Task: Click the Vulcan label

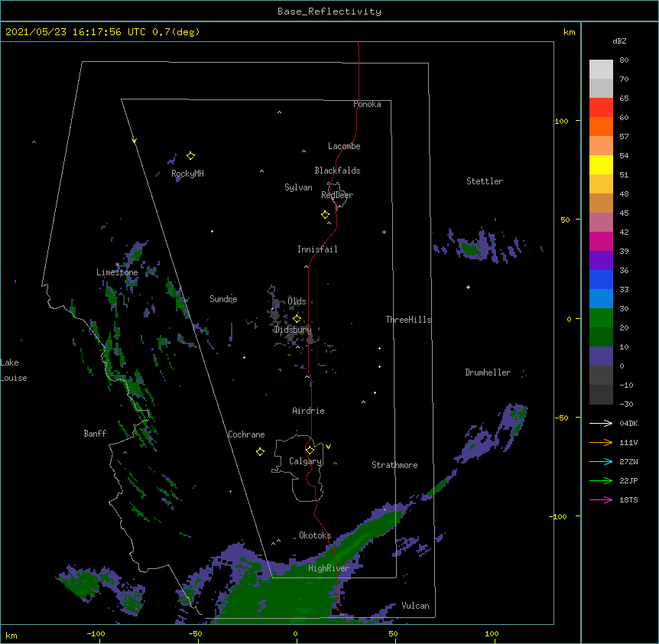Action: coord(415,606)
